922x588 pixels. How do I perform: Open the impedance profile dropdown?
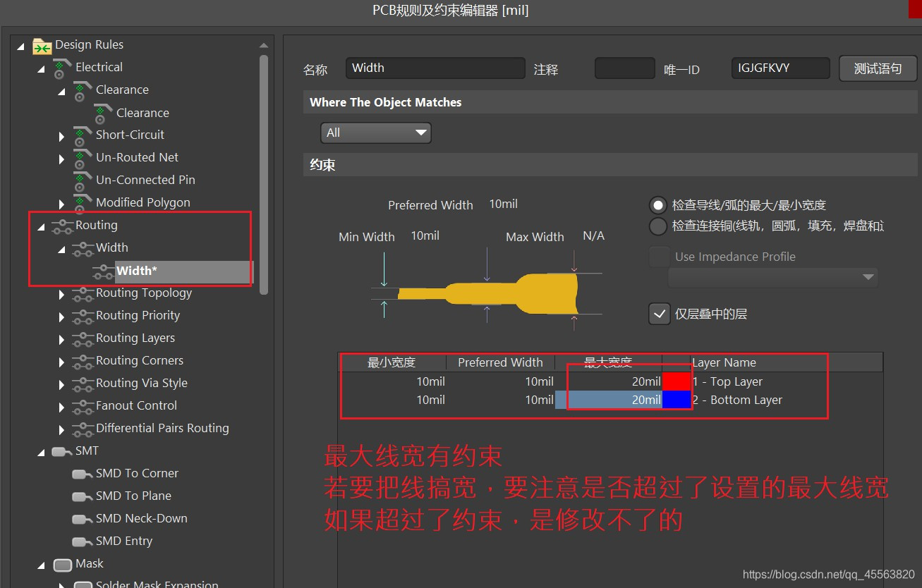868,278
